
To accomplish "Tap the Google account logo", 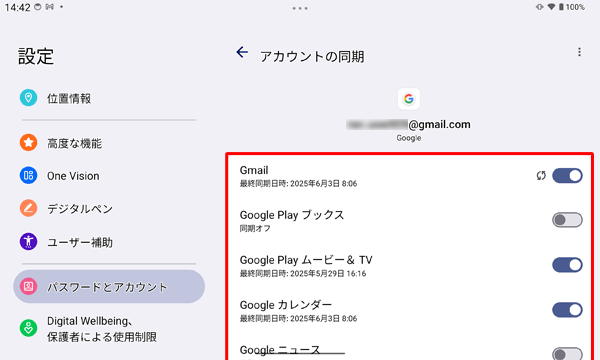I will 409,99.
